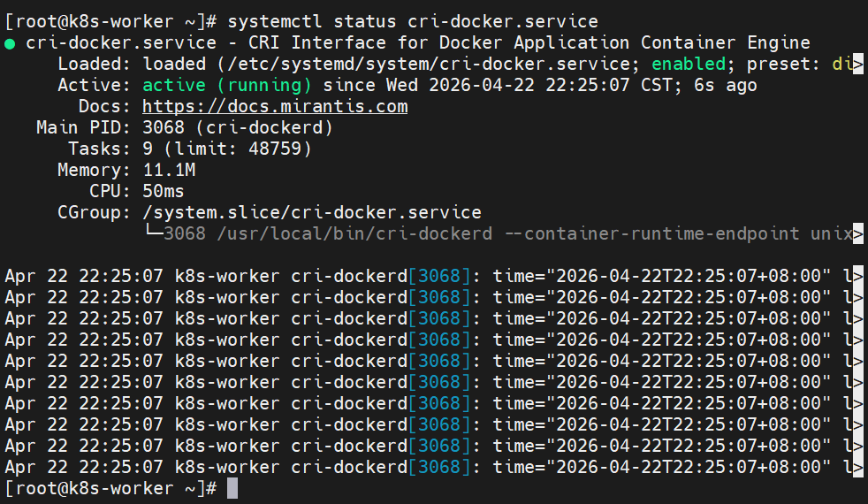The image size is (868, 504).
Task: Click the CPU value 50ms
Action: click(164, 191)
